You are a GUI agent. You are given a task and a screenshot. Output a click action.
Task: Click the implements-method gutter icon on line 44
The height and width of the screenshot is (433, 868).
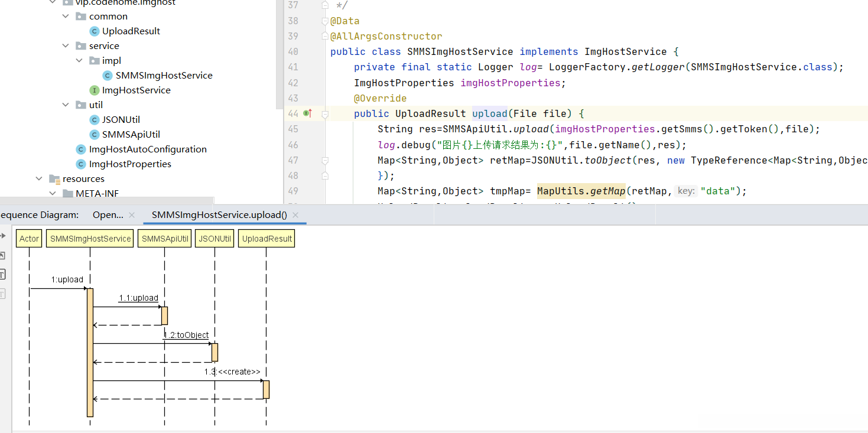pyautogui.click(x=307, y=113)
